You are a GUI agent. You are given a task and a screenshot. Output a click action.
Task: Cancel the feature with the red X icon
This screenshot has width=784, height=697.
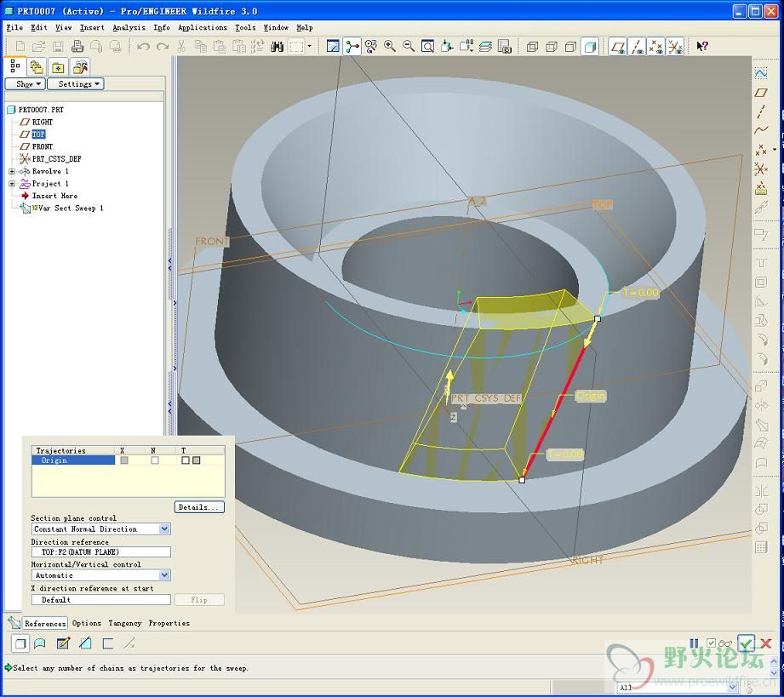pyautogui.click(x=765, y=643)
